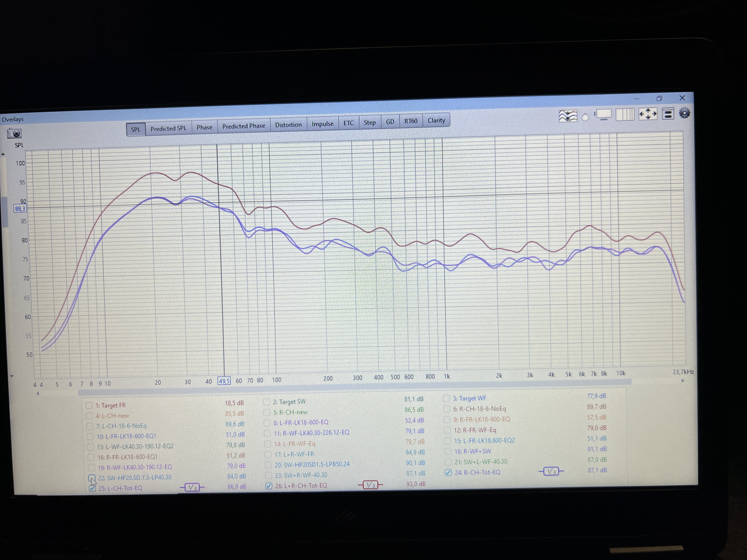Show the 9: R-FR-LK18-600-EQ trace

[447, 419]
